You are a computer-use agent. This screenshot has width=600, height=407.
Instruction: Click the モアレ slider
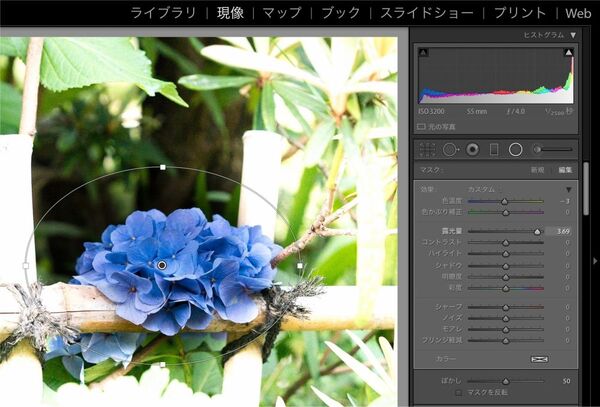point(505,329)
